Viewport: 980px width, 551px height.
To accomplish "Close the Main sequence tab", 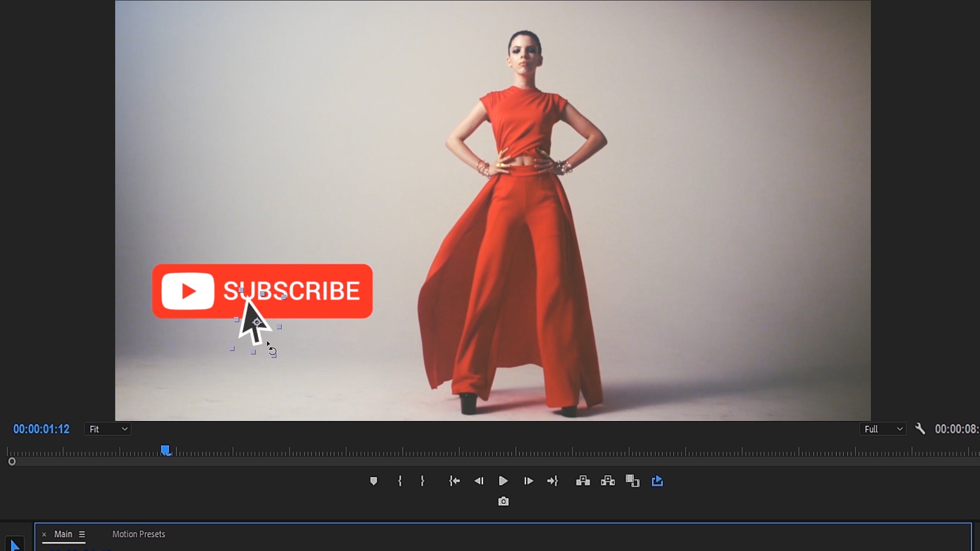I will (44, 534).
